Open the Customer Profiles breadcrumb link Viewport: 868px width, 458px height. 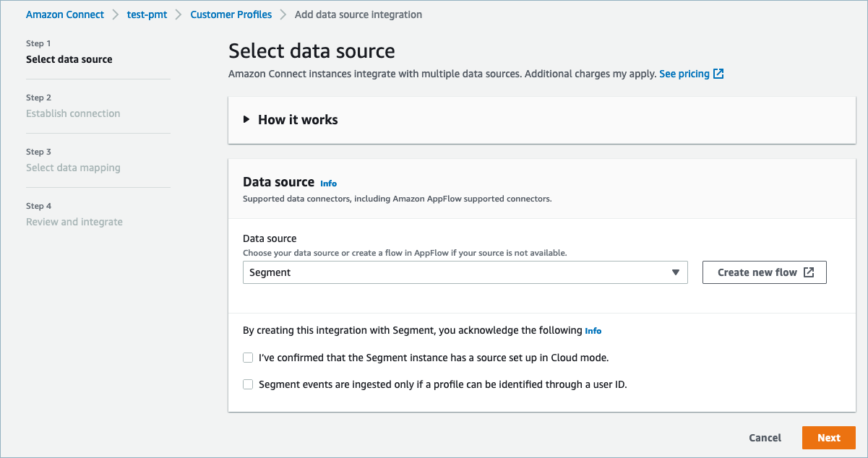click(x=231, y=14)
